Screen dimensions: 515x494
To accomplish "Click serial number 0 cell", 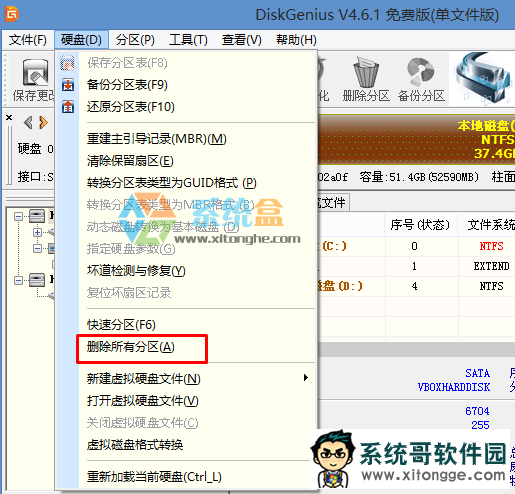I will [x=414, y=246].
